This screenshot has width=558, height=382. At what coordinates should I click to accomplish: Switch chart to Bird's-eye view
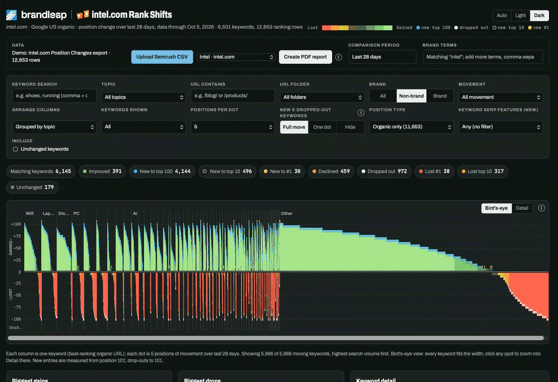click(496, 208)
